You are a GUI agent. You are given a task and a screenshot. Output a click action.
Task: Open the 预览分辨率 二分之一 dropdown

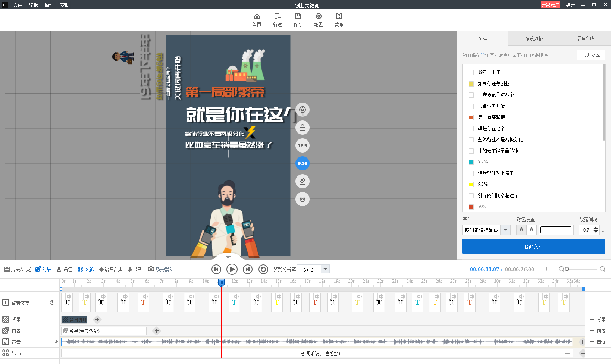325,269
